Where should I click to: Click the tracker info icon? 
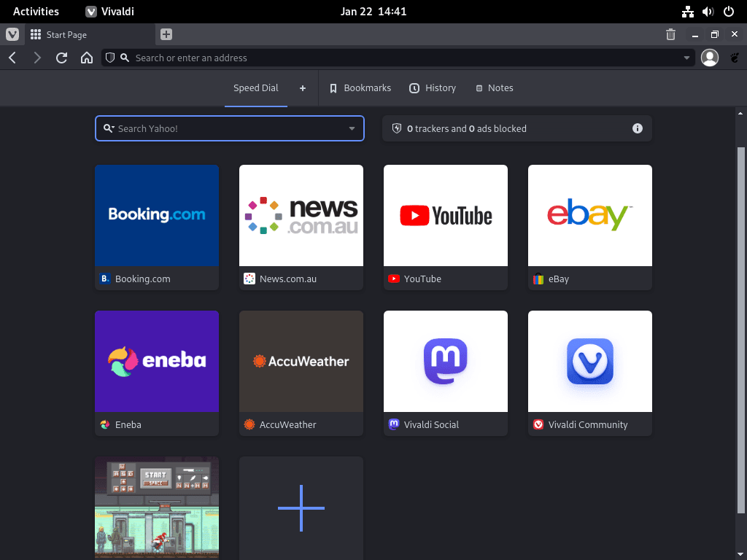pos(637,128)
